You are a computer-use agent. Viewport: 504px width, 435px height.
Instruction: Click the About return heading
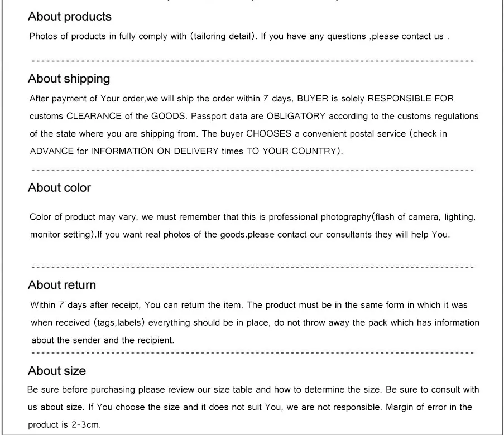click(x=62, y=285)
